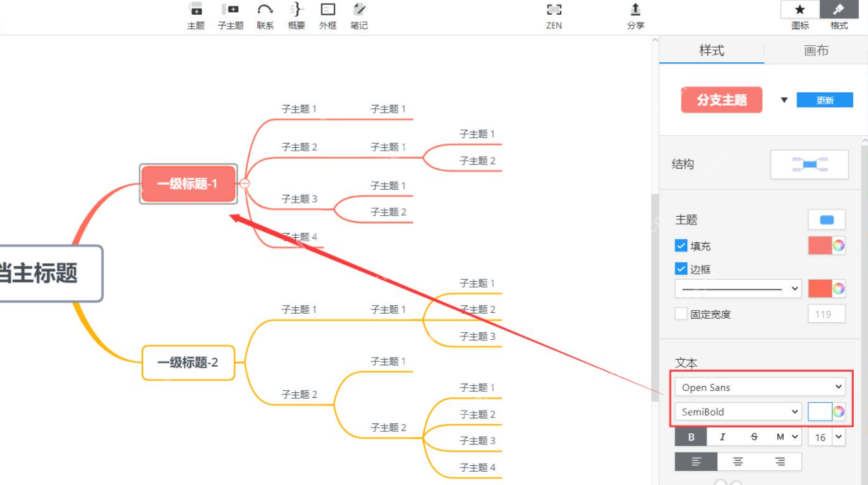Viewport: 868px width, 485px height.
Task: Open the text color rainbow picker
Action: click(838, 411)
